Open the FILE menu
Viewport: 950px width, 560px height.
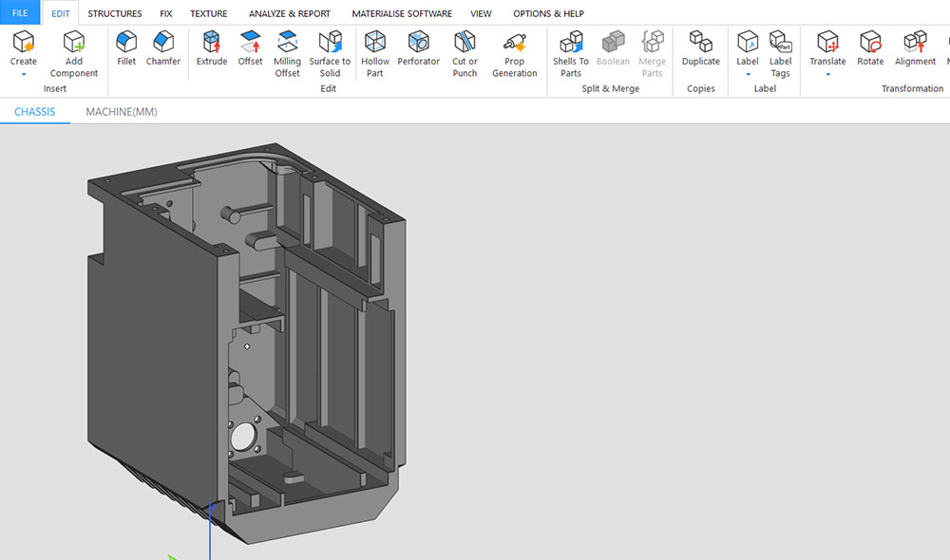[20, 12]
